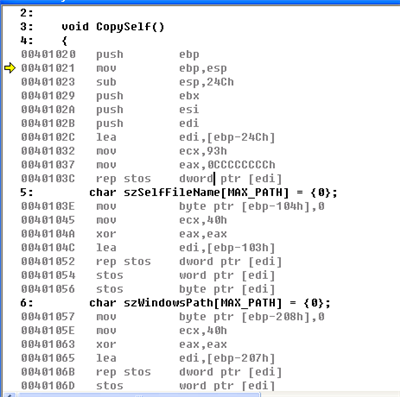Click address 00401045 in the listing
The height and width of the screenshot is (397, 400).
click(x=48, y=220)
